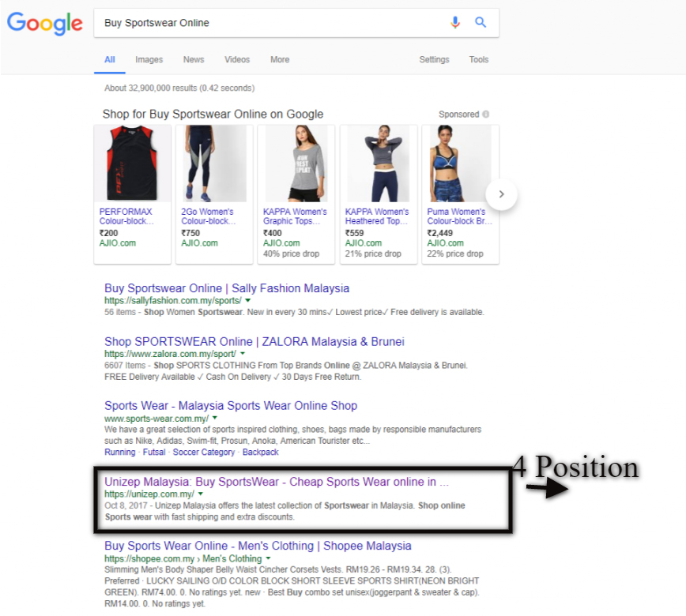Click the ₹400 price of KAPPA Graphic Tops
Image resolution: width=686 pixels, height=616 pixels.
pyautogui.click(x=272, y=233)
